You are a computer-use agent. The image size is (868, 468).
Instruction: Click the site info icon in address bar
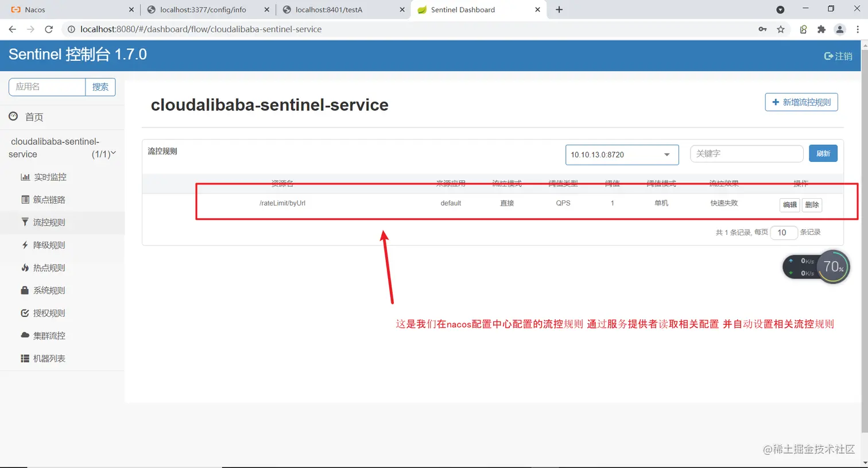(x=71, y=29)
